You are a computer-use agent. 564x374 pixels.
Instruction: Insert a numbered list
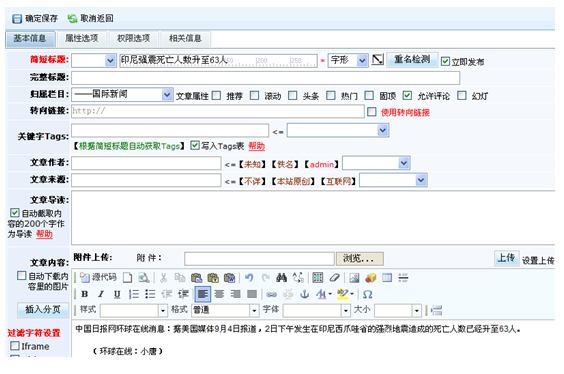134,294
